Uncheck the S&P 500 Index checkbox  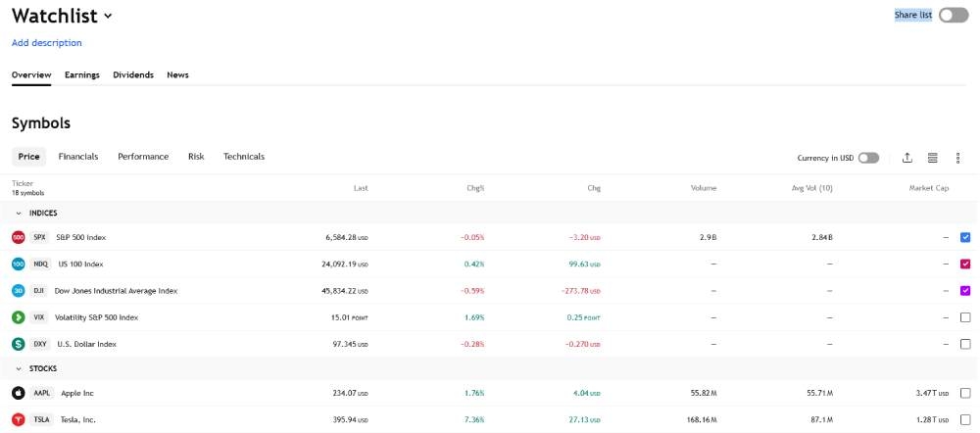coord(965,237)
